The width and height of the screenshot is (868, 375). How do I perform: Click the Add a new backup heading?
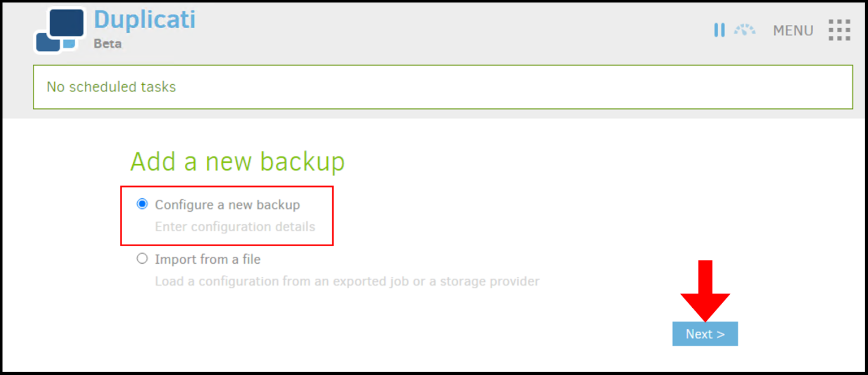tap(237, 162)
